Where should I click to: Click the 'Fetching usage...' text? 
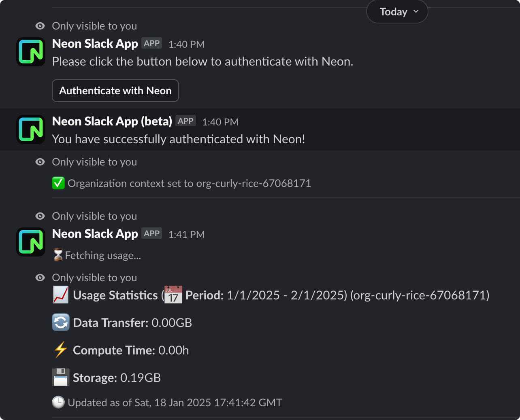click(x=103, y=255)
